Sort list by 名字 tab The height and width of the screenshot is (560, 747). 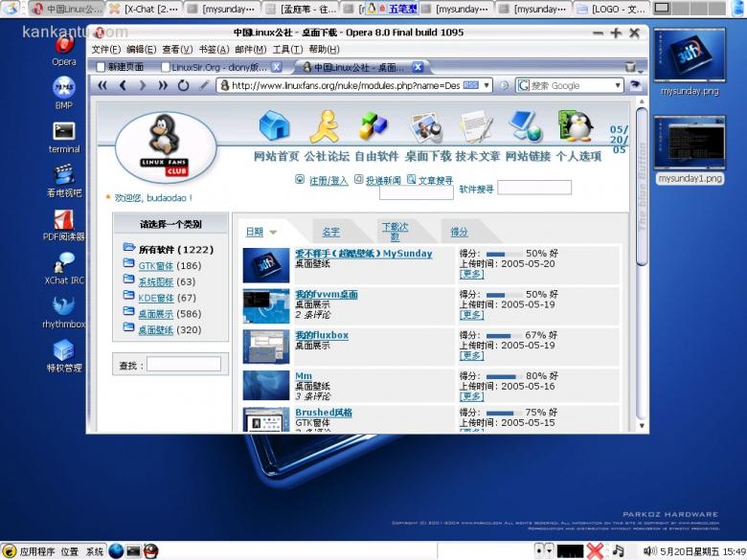330,232
